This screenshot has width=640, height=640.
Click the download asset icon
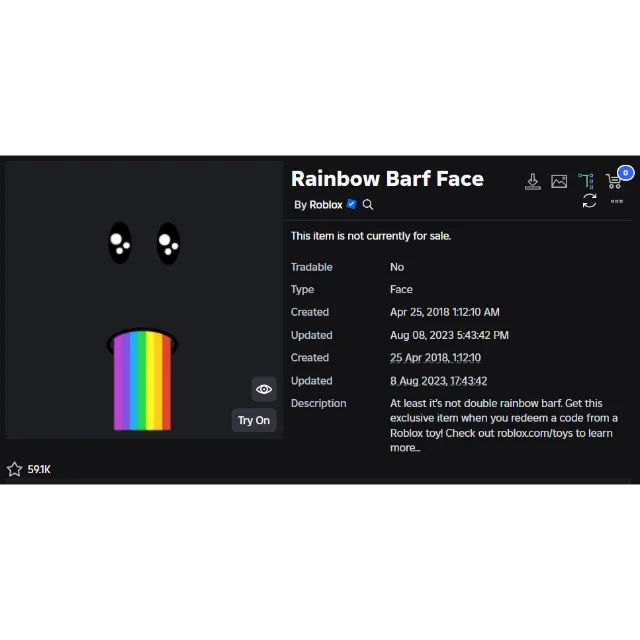pyautogui.click(x=533, y=181)
